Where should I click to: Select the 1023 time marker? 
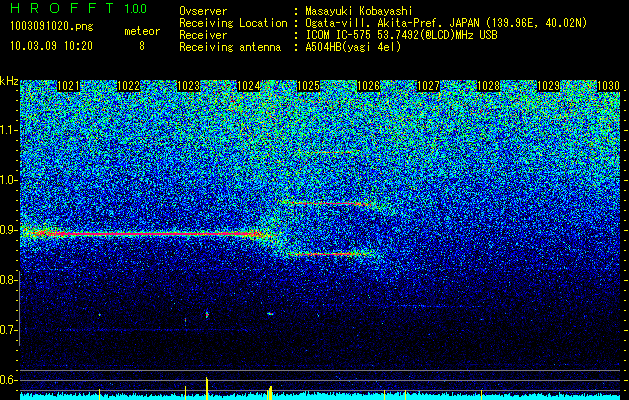tap(189, 86)
